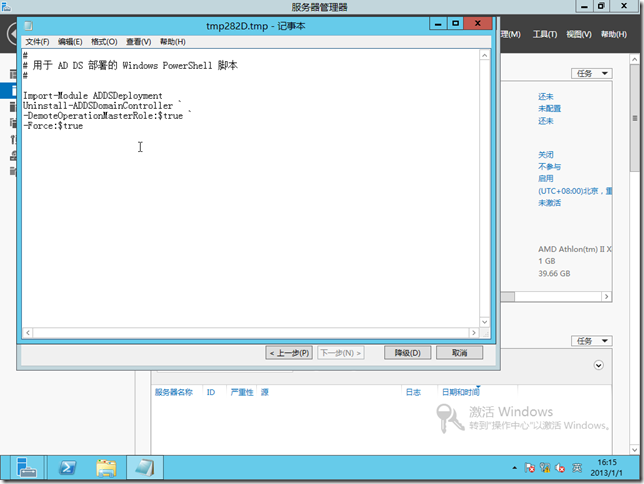Click the 取消 cancel button
Screen dimensions: 644x484
(459, 353)
